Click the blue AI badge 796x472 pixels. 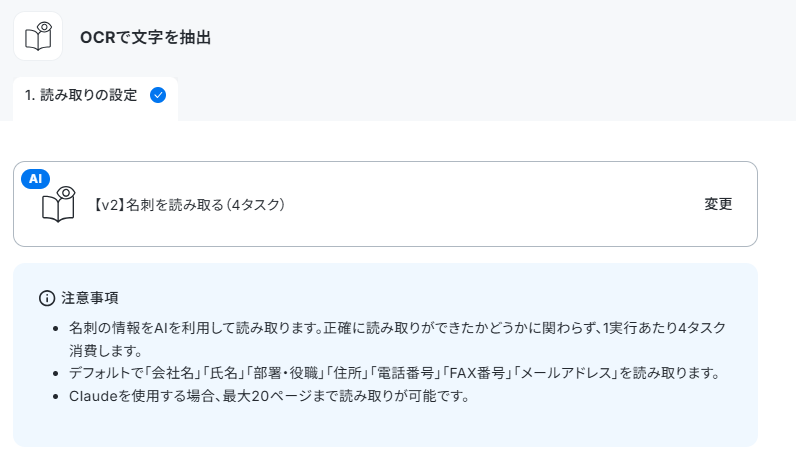(x=36, y=179)
